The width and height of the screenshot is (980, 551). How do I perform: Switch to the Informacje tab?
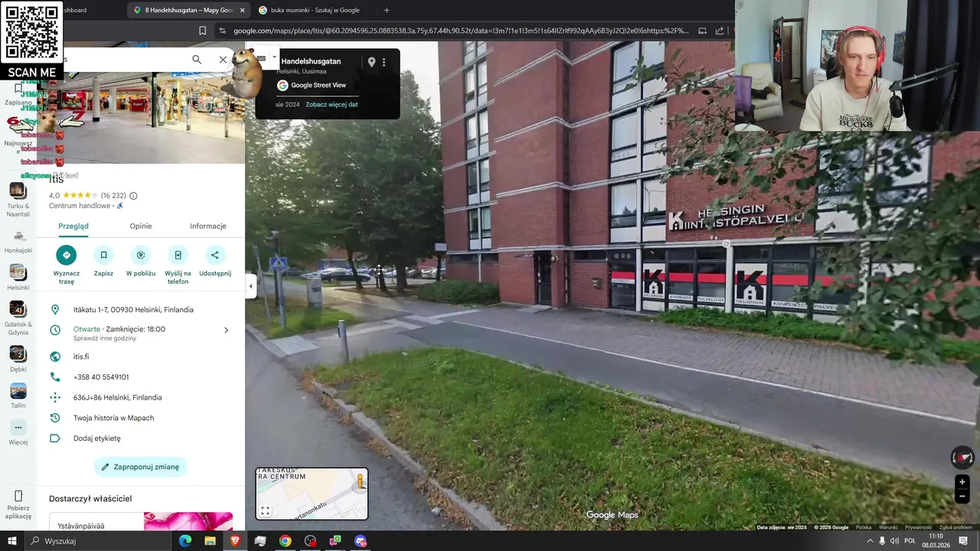(x=208, y=226)
